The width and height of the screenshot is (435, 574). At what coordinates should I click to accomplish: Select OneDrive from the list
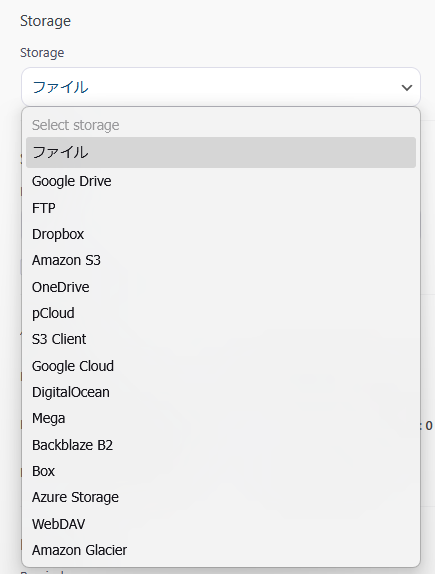coord(221,287)
